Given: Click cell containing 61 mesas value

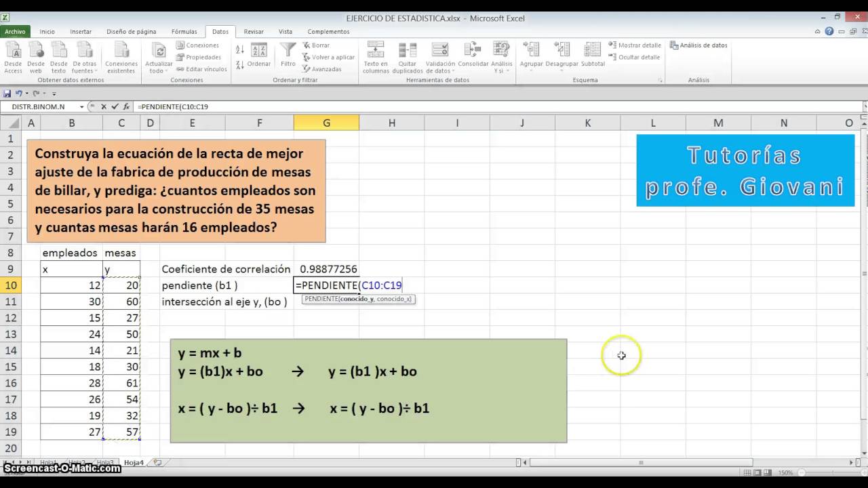Looking at the screenshot, I should click(x=121, y=383).
